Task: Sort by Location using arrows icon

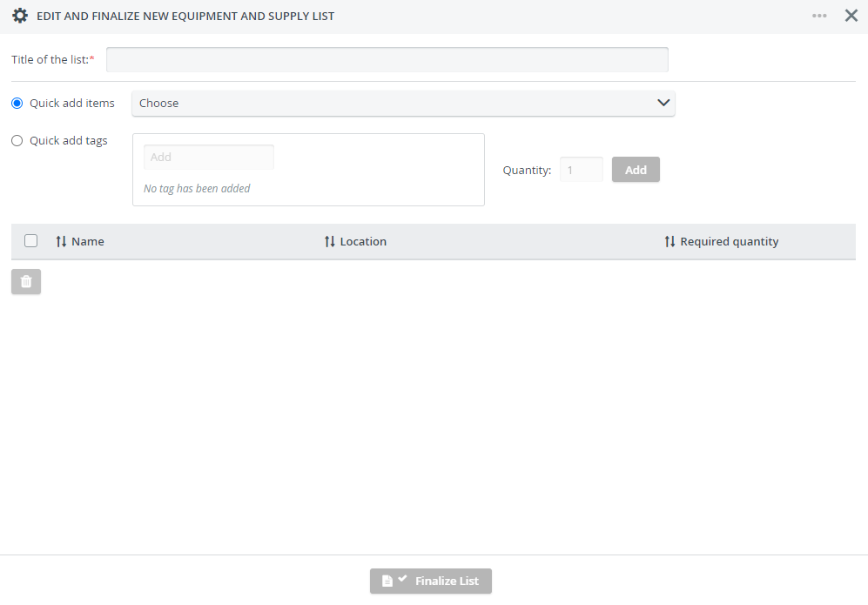Action: point(330,241)
